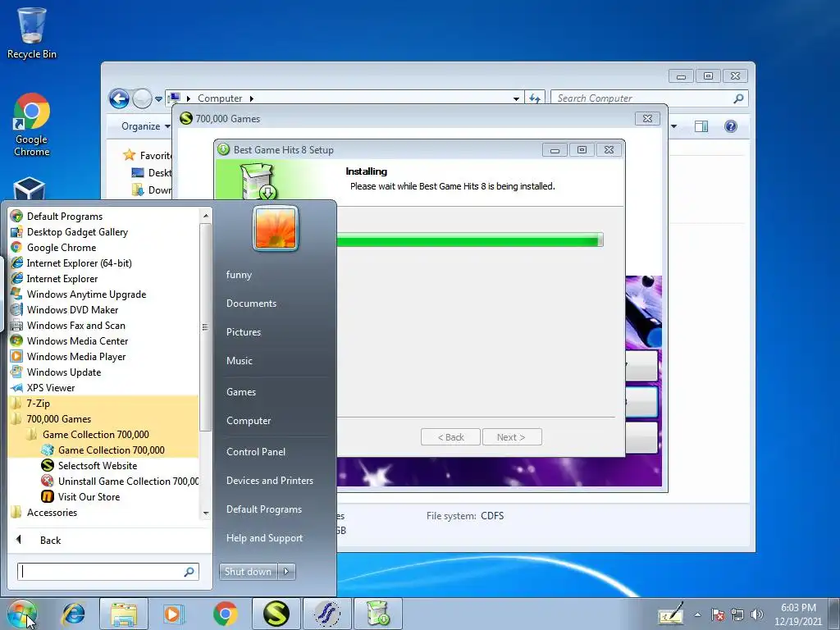Click the Shut down button
This screenshot has width=840, height=630.
pyautogui.click(x=249, y=572)
